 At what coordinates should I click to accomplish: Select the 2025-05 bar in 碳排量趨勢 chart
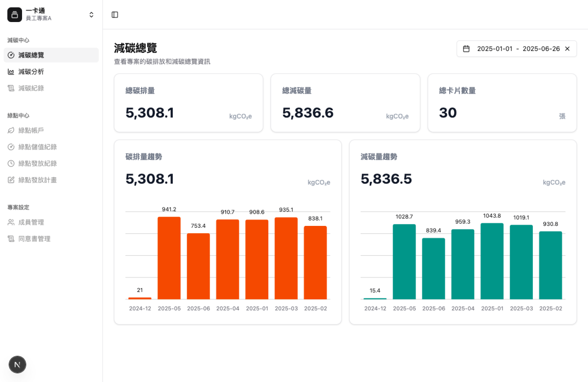click(x=169, y=257)
